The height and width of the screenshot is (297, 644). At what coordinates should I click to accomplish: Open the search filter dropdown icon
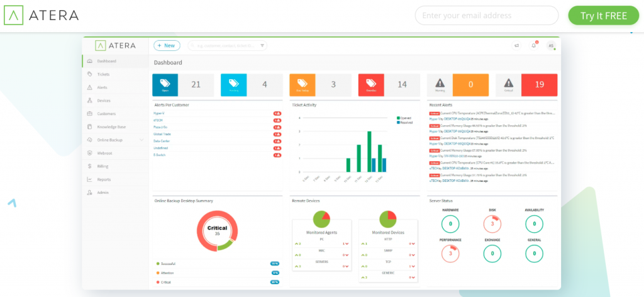tap(262, 45)
